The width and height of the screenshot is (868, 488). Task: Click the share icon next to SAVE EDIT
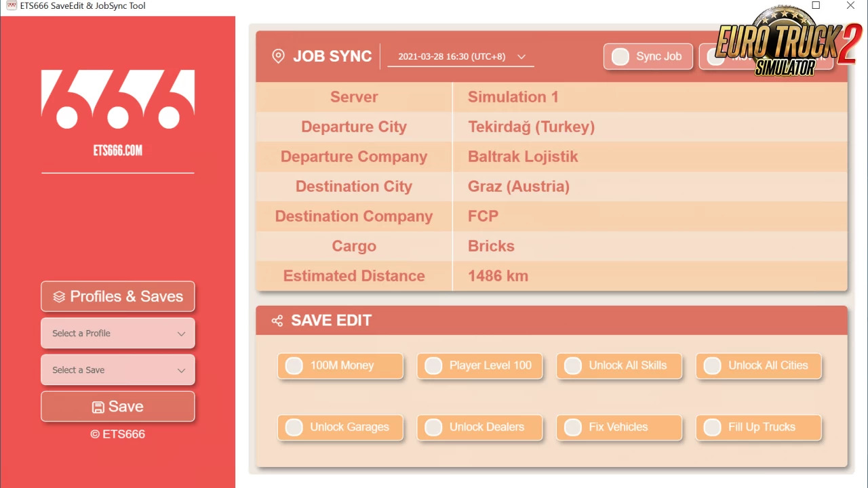(x=277, y=321)
